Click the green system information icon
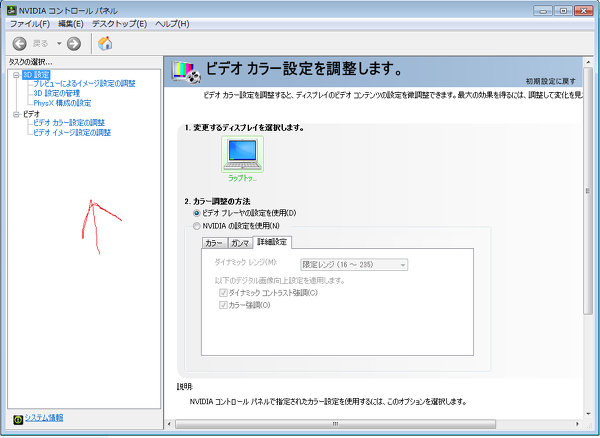Viewport: 600px width, 438px height. point(18,419)
